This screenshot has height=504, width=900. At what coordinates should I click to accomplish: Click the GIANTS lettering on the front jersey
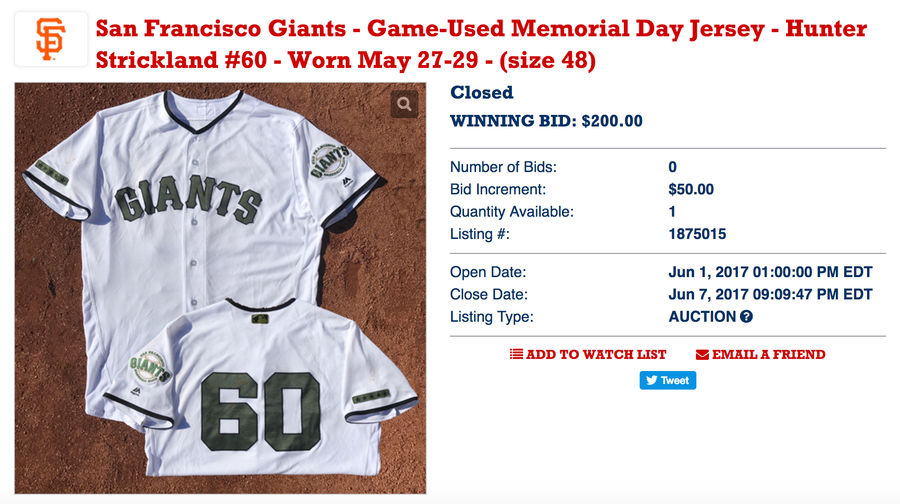pyautogui.click(x=188, y=199)
